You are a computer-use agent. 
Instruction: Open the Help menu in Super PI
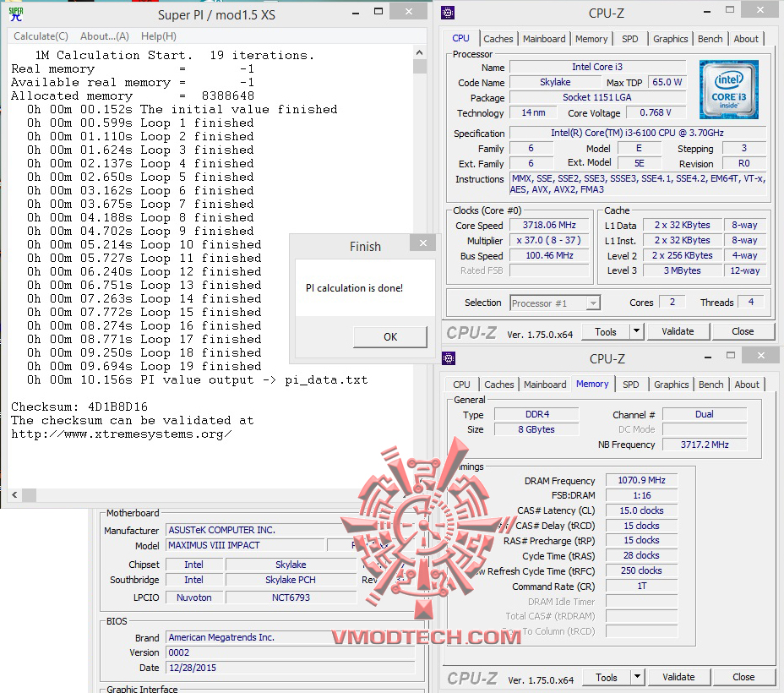(x=159, y=36)
